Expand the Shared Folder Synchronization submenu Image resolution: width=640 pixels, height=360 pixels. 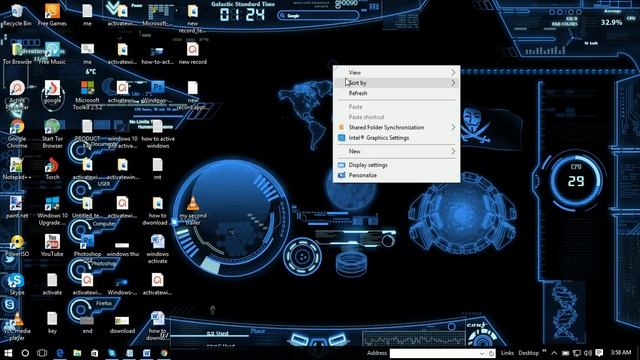pyautogui.click(x=397, y=127)
